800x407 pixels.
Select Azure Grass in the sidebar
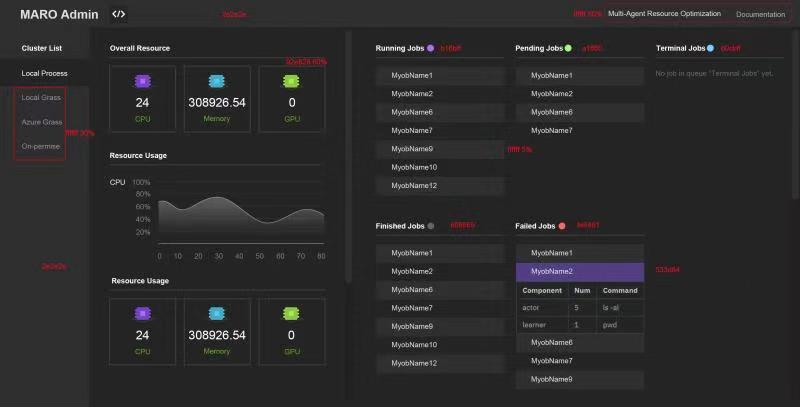pyautogui.click(x=42, y=122)
